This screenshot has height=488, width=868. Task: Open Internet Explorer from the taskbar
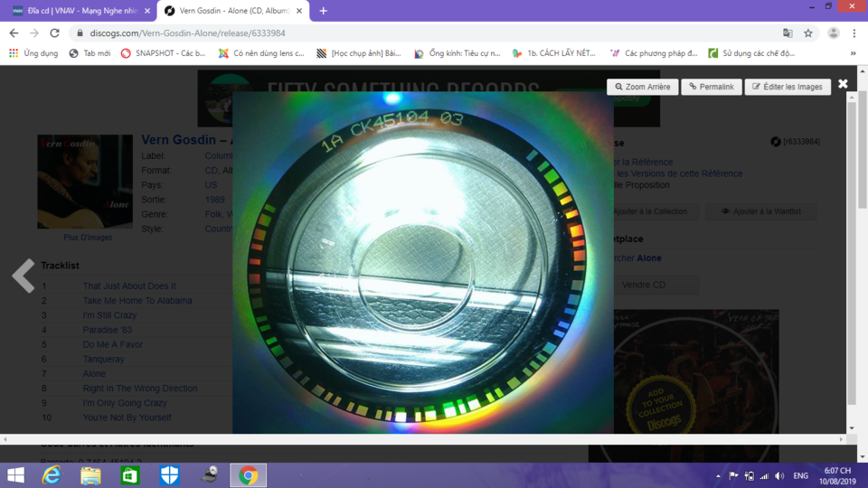[x=52, y=475]
